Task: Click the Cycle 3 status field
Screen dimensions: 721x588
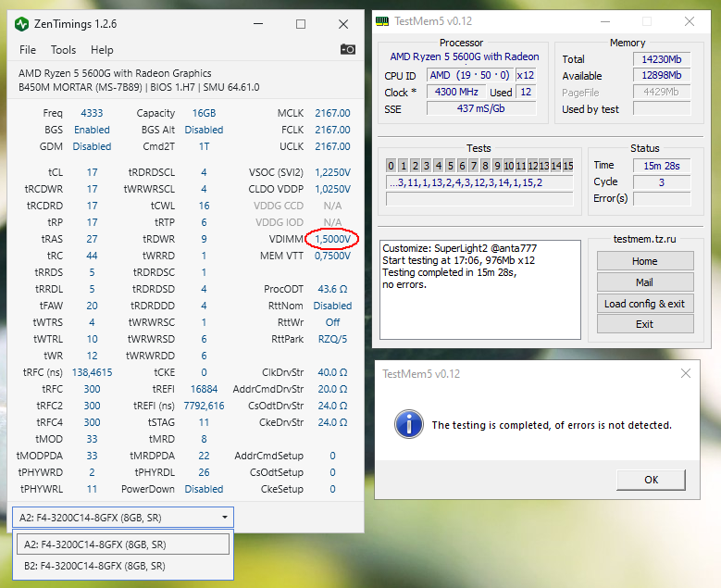Action: [661, 182]
